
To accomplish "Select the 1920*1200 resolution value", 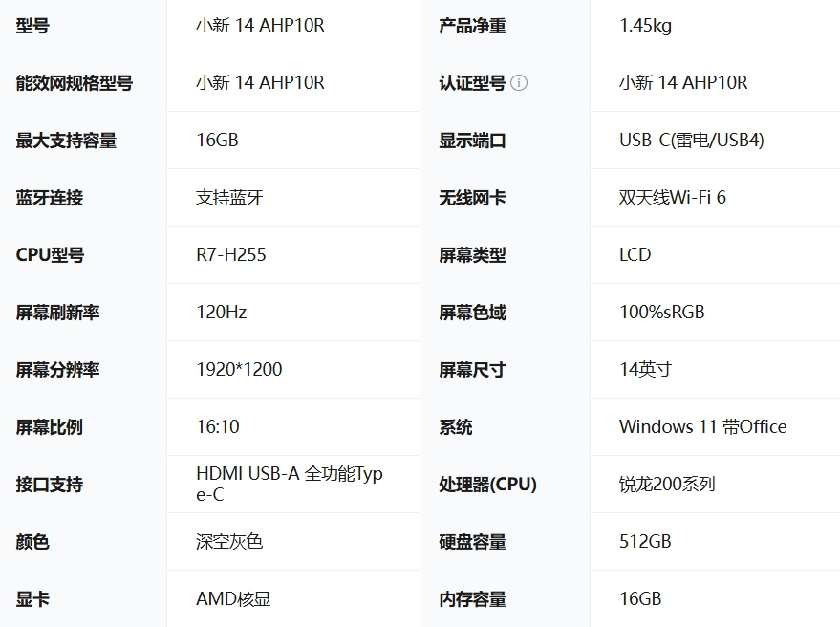I will click(x=239, y=370).
